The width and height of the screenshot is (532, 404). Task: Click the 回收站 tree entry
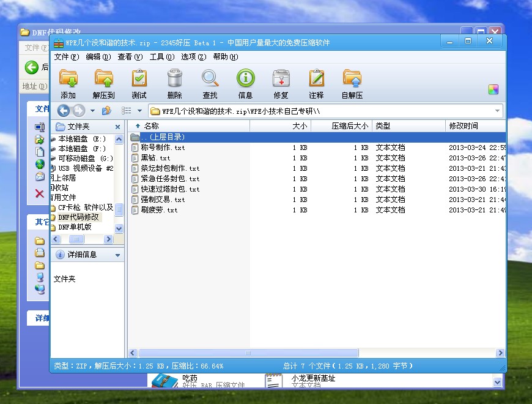[59, 188]
